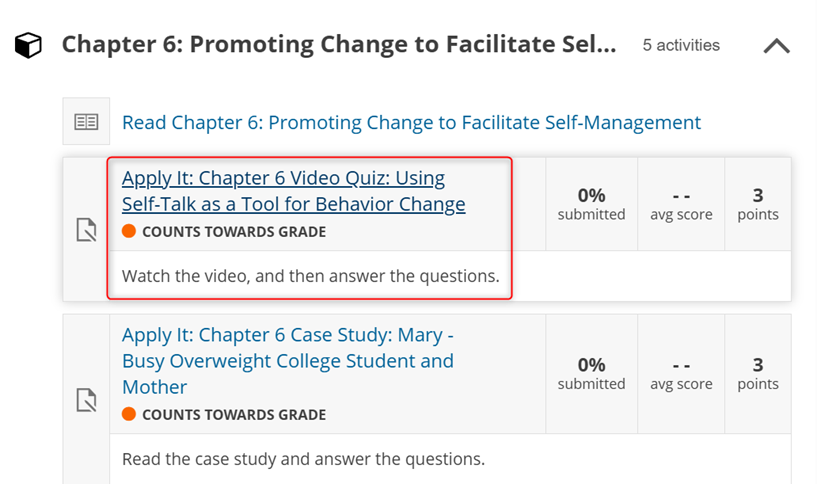Click the open-book reading icon
817x484 pixels.
[86, 122]
